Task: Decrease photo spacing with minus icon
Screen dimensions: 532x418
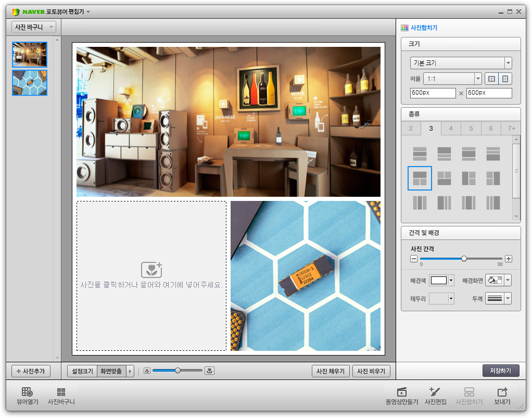Action: (414, 259)
